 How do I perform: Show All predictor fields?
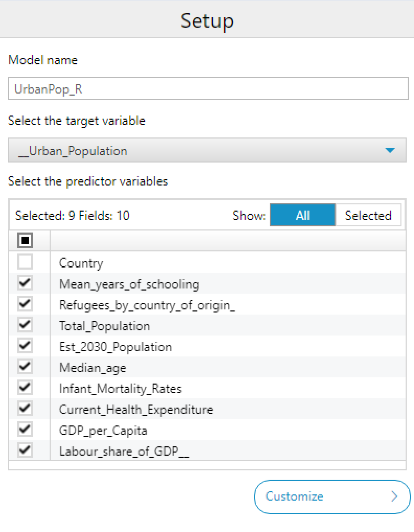pos(302,215)
